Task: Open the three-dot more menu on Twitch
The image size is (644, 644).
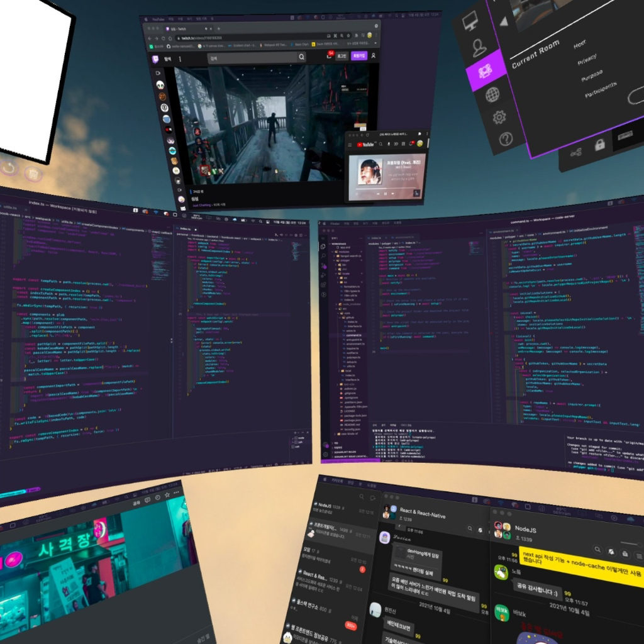Action: pyautogui.click(x=180, y=59)
